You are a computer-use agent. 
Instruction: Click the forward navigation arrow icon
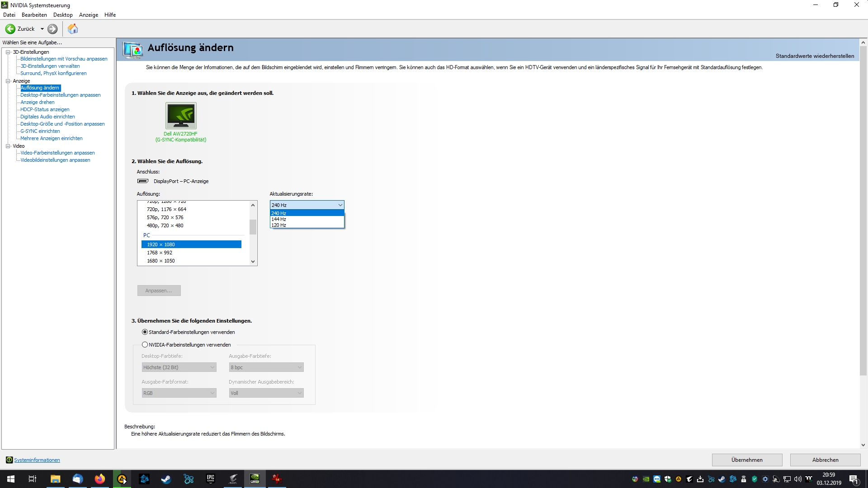pyautogui.click(x=52, y=29)
